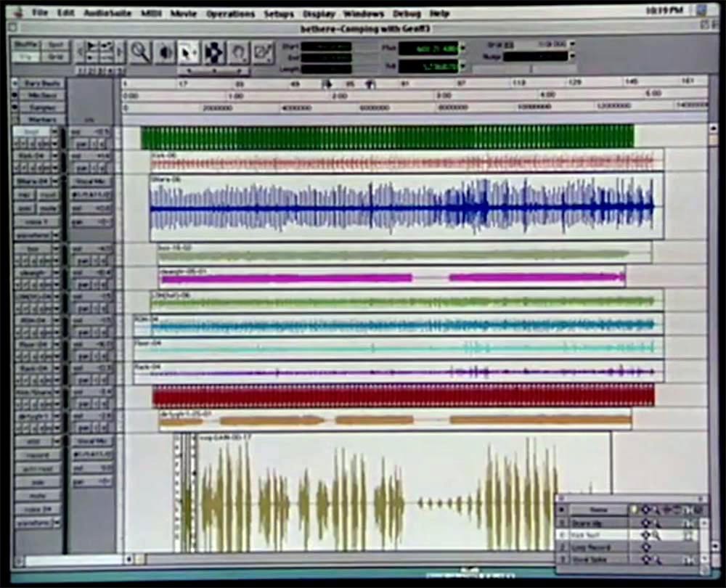Open the Kick track name popup arrow
Screen dimensions: 726x588
pos(57,155)
